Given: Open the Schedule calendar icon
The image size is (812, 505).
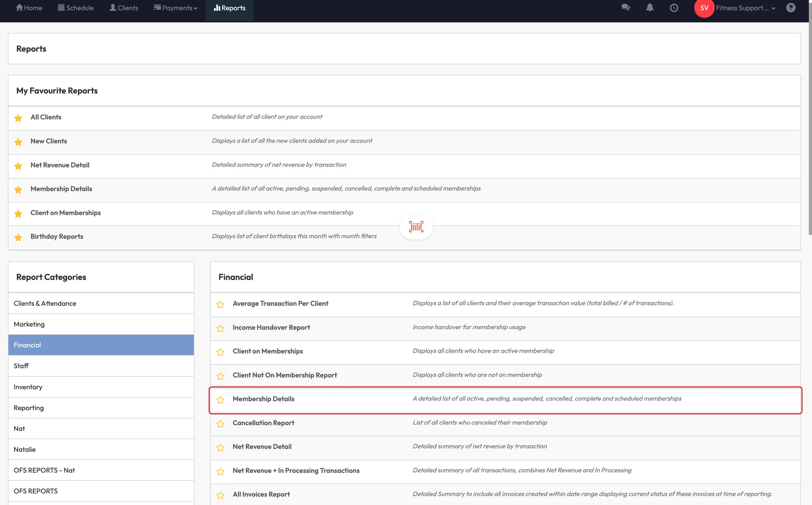Looking at the screenshot, I should click(61, 8).
